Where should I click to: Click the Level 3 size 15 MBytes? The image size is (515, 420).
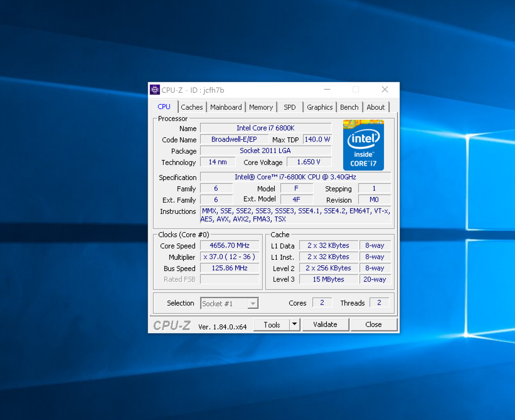[x=328, y=279]
